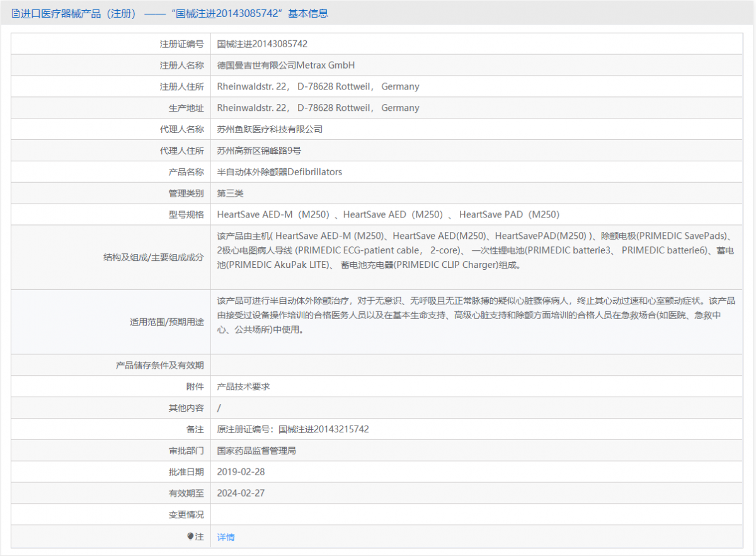Image resolution: width=756 pixels, height=556 pixels.
Task: Click the 代理人住所 label
Action: [x=182, y=151]
